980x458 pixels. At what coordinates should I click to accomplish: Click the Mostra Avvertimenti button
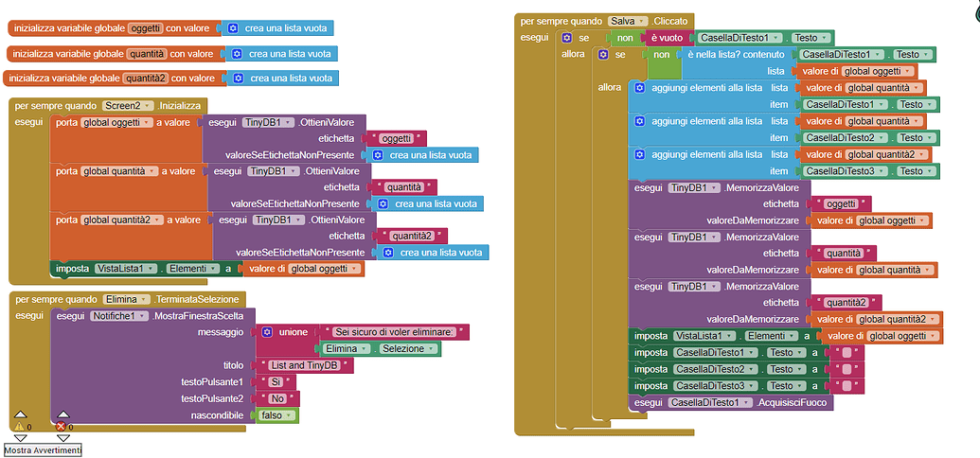coord(43,450)
